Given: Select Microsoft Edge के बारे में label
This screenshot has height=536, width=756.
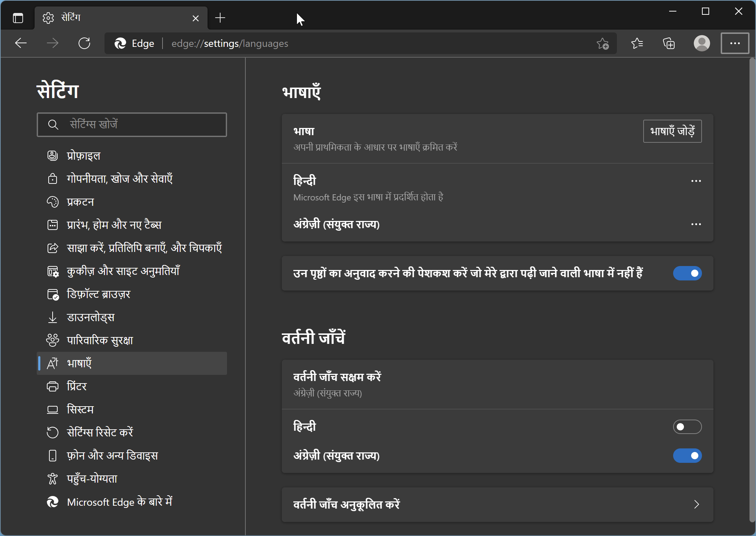Looking at the screenshot, I should 120,502.
